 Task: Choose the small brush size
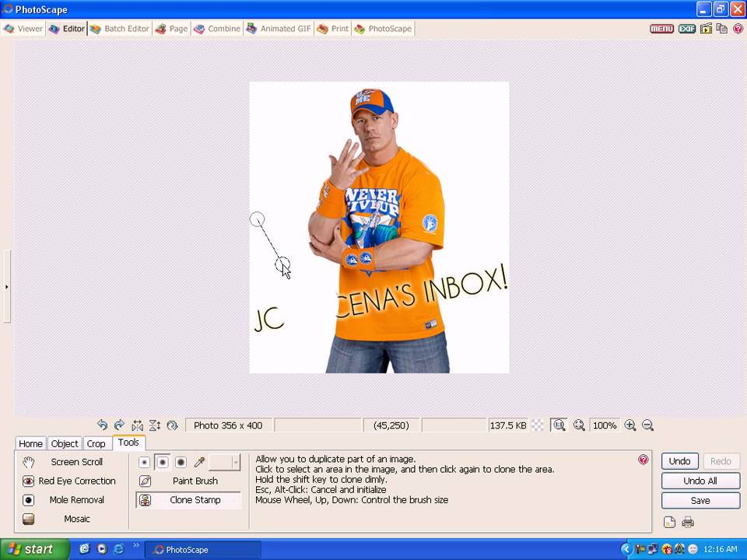pos(145,462)
